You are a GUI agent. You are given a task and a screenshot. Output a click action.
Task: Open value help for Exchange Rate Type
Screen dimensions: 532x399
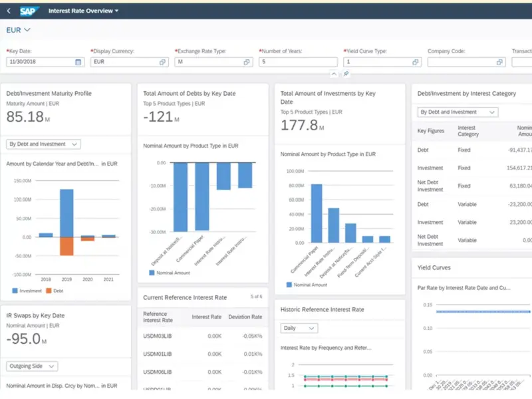[246, 62]
